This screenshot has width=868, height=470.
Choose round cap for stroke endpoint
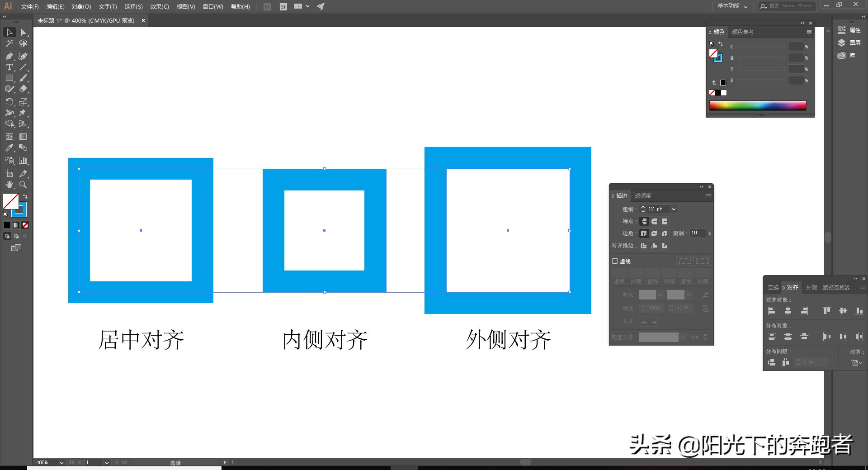coord(654,221)
